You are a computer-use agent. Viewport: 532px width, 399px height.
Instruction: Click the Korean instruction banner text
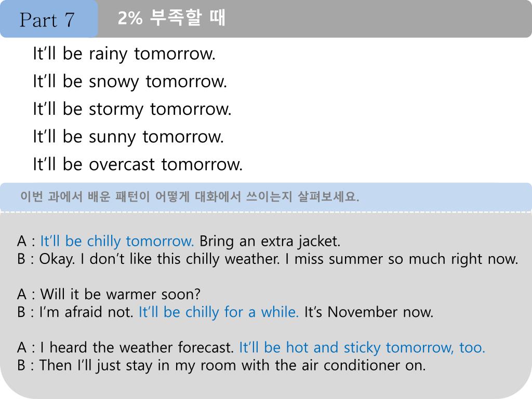pyautogui.click(x=190, y=196)
